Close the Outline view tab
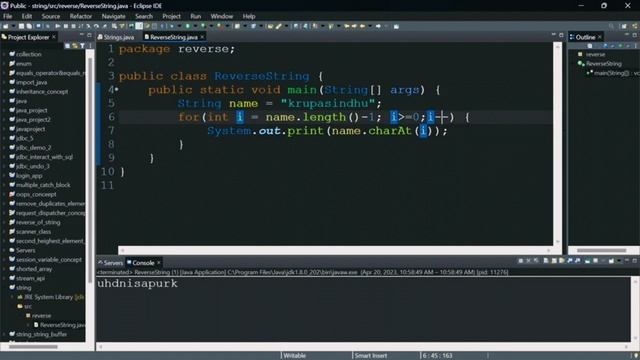 click(x=600, y=37)
